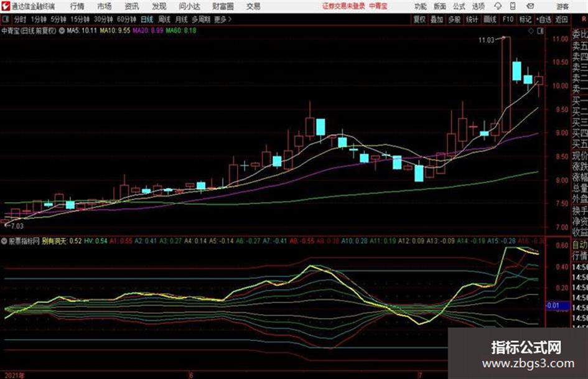
Task: Open the 多周期 multi-period view
Action: click(201, 19)
